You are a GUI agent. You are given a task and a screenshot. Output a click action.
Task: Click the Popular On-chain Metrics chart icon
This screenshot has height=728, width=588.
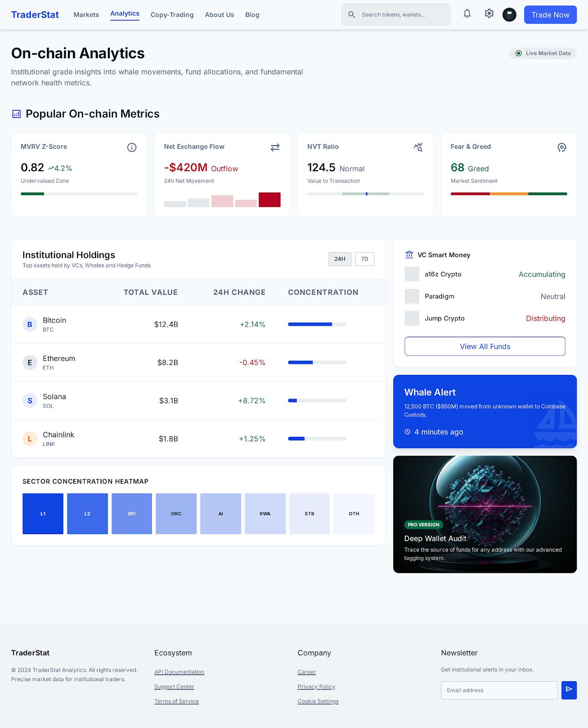tap(16, 114)
